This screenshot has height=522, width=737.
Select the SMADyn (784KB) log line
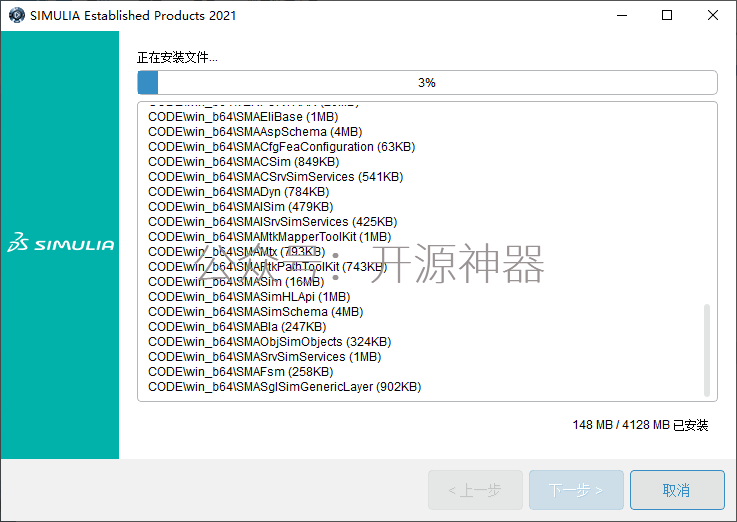(x=238, y=192)
